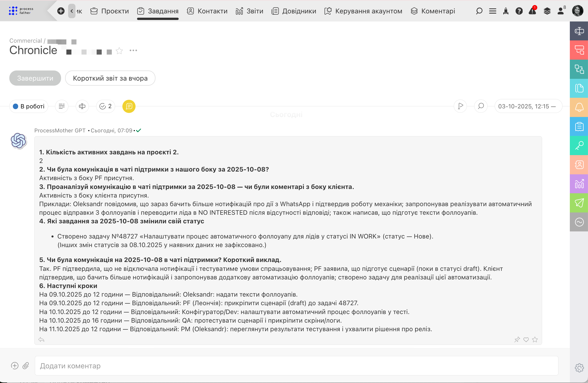This screenshot has width=588, height=383.
Task: Open the key icon in right sidebar
Action: point(579,146)
